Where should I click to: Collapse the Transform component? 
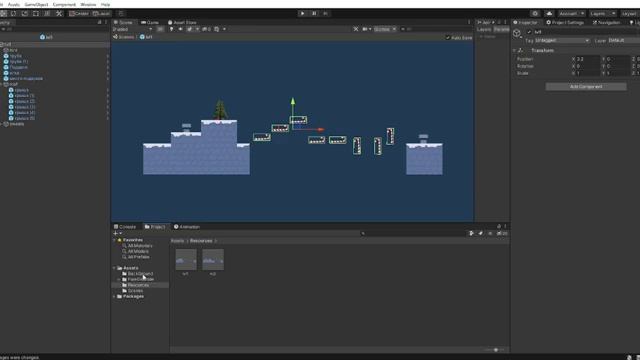point(514,50)
